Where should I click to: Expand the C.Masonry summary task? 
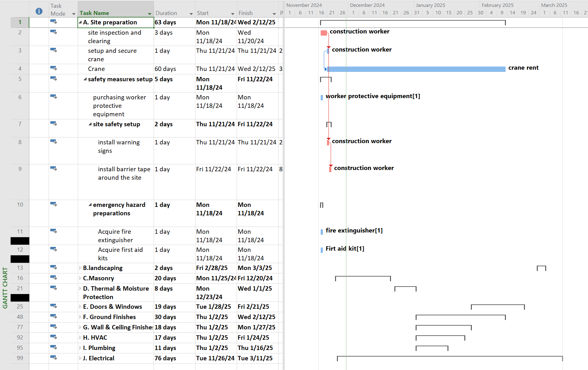coord(80,278)
